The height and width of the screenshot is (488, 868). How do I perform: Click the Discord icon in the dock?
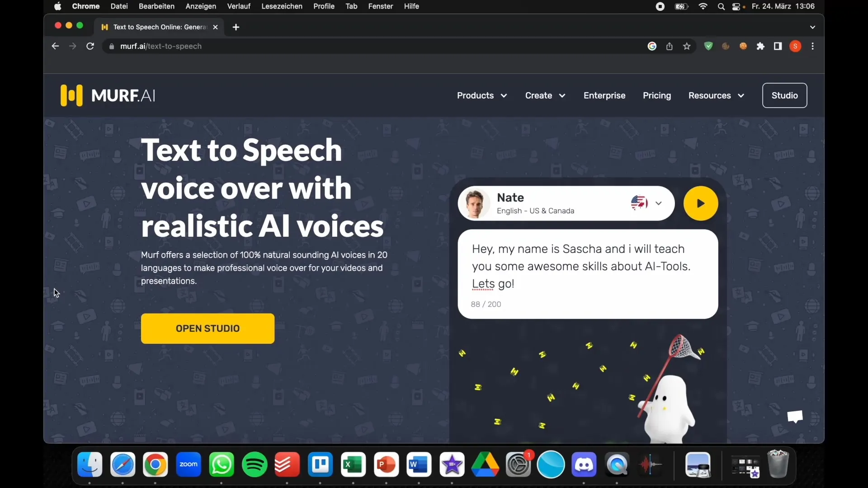[x=584, y=465]
